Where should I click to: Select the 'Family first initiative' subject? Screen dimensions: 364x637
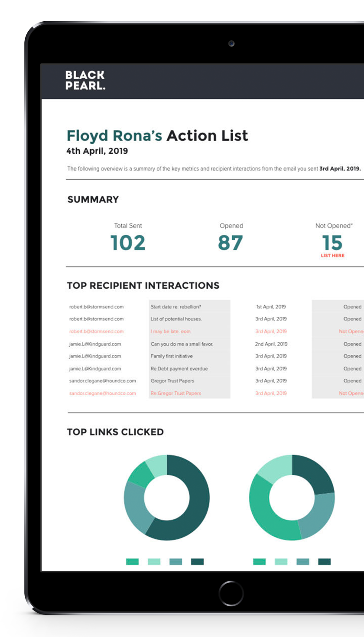172,356
